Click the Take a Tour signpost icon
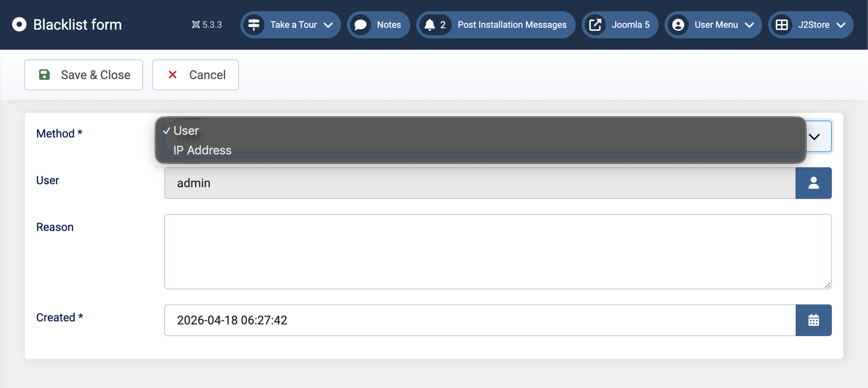This screenshot has width=868, height=388. pyautogui.click(x=253, y=25)
